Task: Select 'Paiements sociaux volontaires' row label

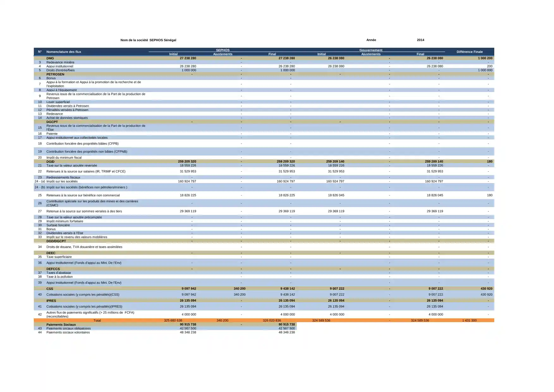Action: tap(68, 333)
